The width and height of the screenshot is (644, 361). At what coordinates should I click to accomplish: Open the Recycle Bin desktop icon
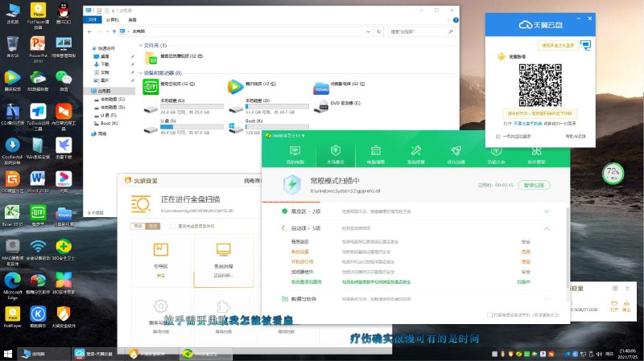tap(12, 47)
